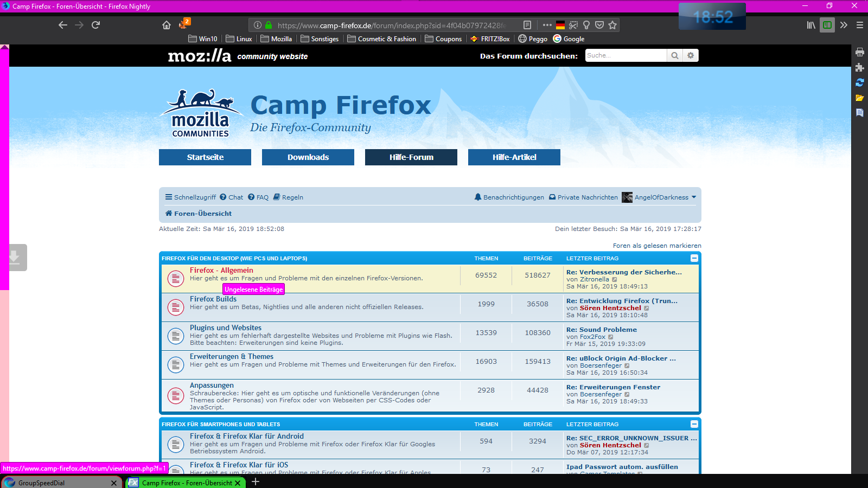The width and height of the screenshot is (868, 488).
Task: Open the browser home page icon
Action: (167, 25)
